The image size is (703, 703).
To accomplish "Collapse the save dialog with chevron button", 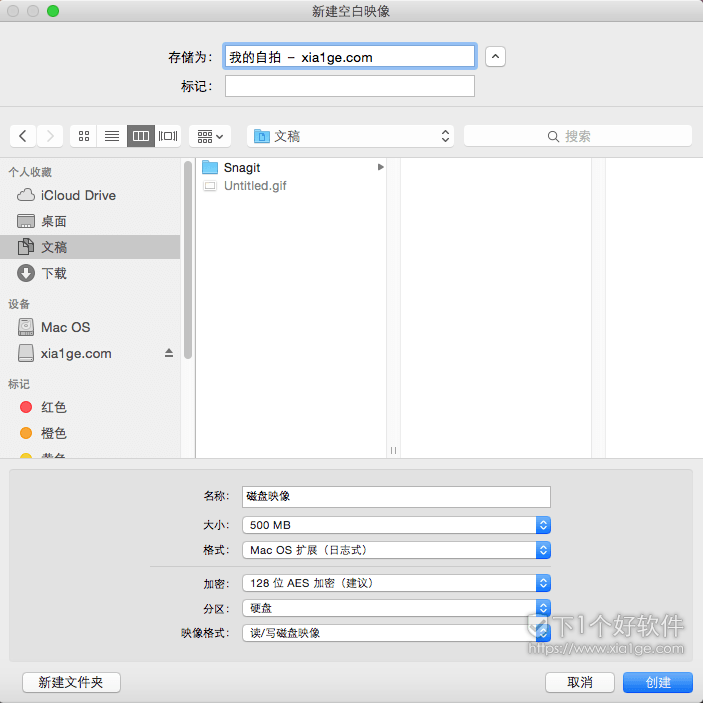I will click(495, 57).
